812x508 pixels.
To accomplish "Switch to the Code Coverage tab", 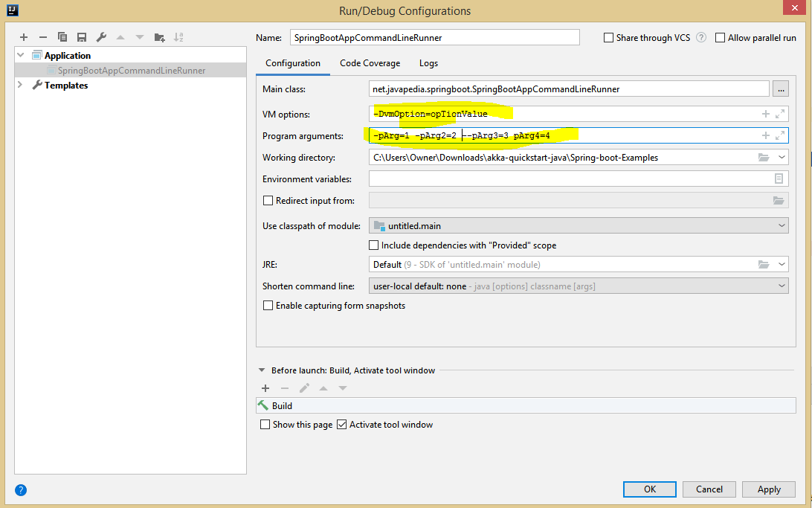I will pyautogui.click(x=370, y=63).
